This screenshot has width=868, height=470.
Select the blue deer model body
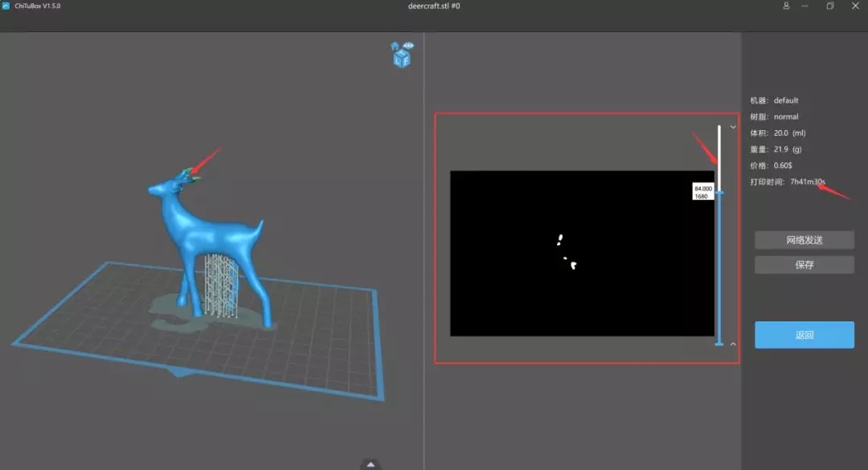pyautogui.click(x=201, y=233)
